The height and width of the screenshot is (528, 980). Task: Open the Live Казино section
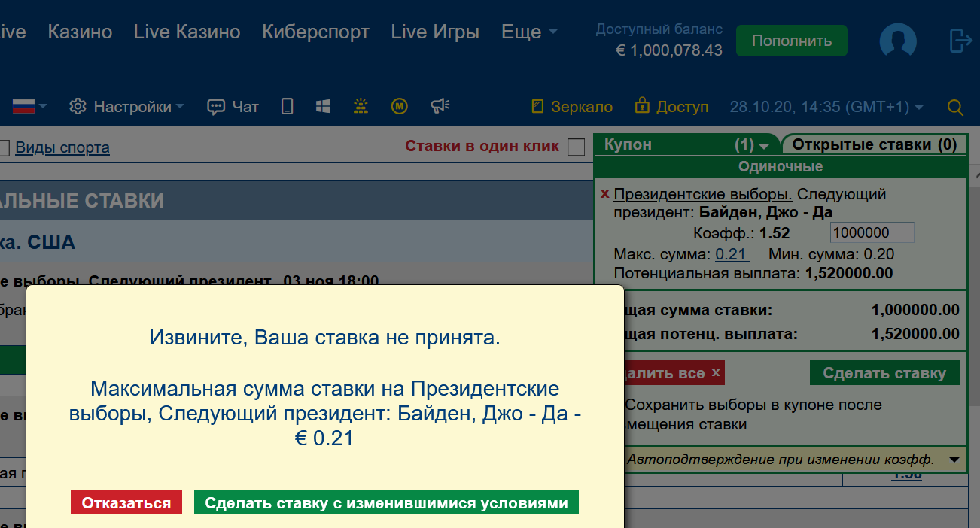[x=187, y=32]
